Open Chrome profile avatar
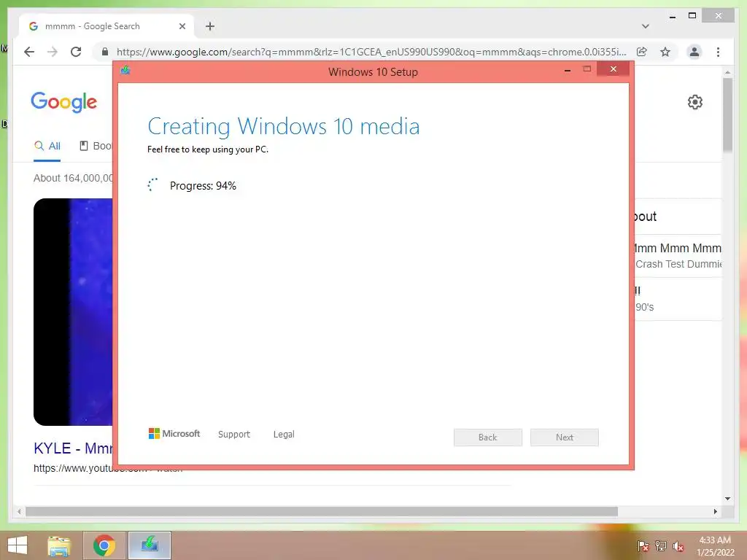 [694, 52]
